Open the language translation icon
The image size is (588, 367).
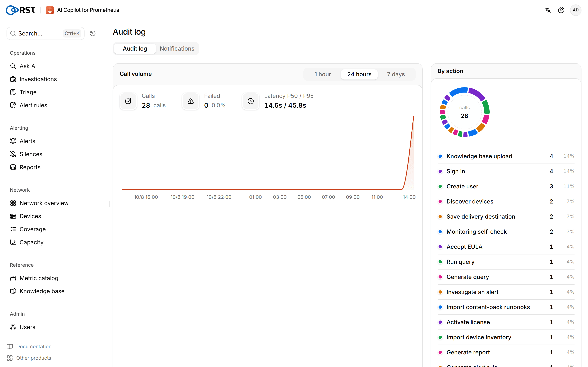[x=548, y=10]
